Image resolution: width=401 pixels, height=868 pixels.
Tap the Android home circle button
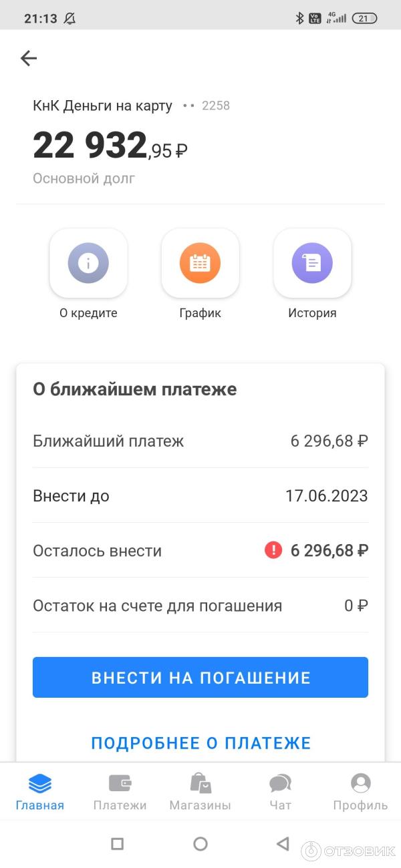[200, 844]
